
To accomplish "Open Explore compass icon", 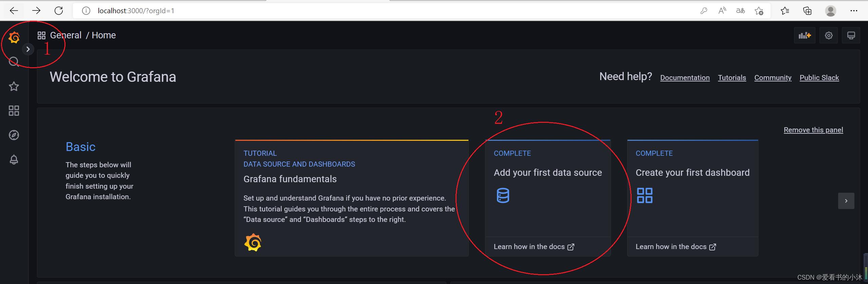I will tap(14, 135).
